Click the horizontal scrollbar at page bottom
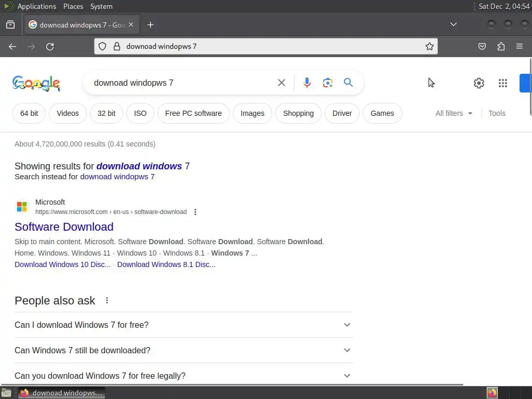532x399 pixels. pyautogui.click(x=232, y=385)
